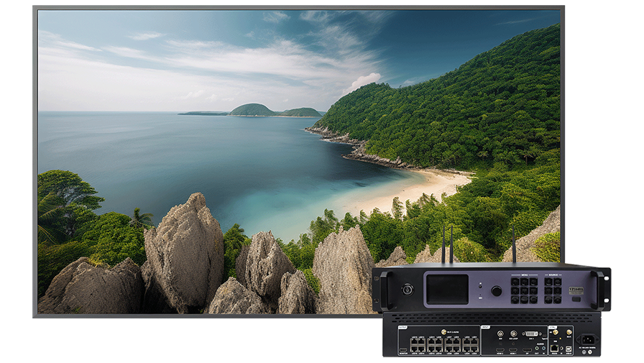
Task: Select the HDMI 2 input port
Action: pos(500,350)
